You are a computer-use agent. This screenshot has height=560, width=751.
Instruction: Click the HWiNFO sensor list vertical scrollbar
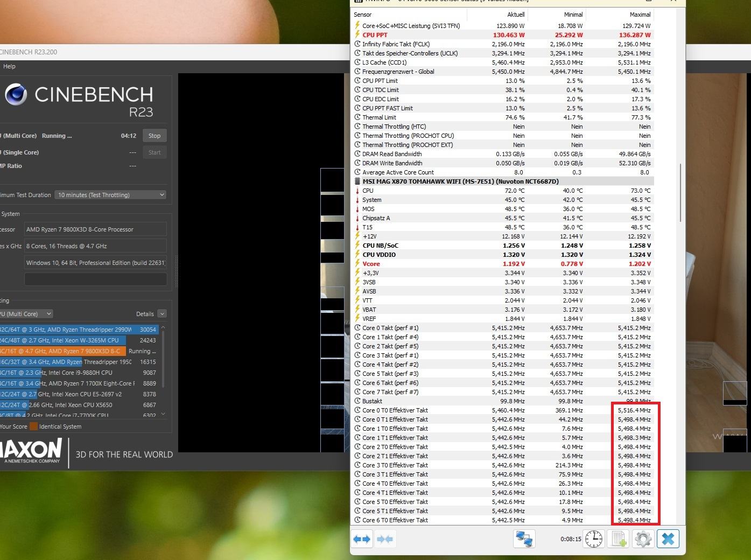click(681, 192)
